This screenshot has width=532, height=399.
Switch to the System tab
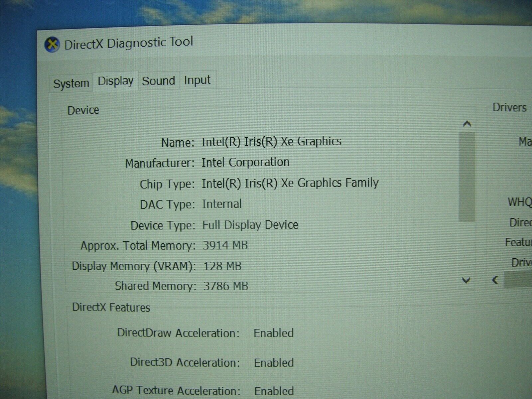coord(71,83)
